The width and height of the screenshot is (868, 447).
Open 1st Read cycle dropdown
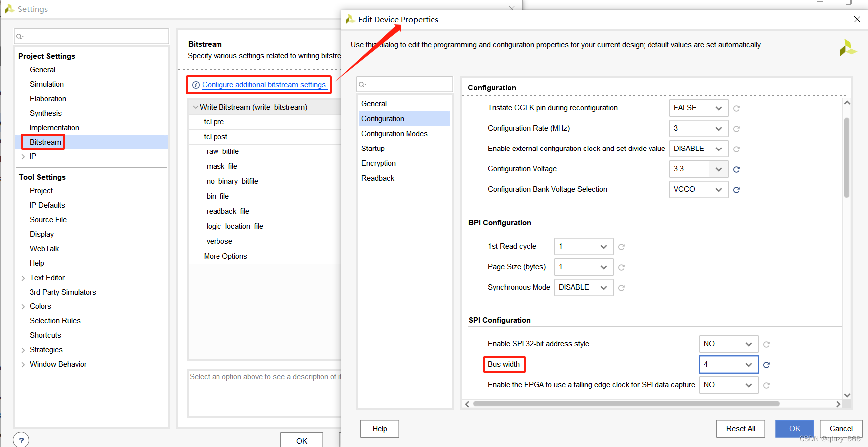pyautogui.click(x=584, y=246)
